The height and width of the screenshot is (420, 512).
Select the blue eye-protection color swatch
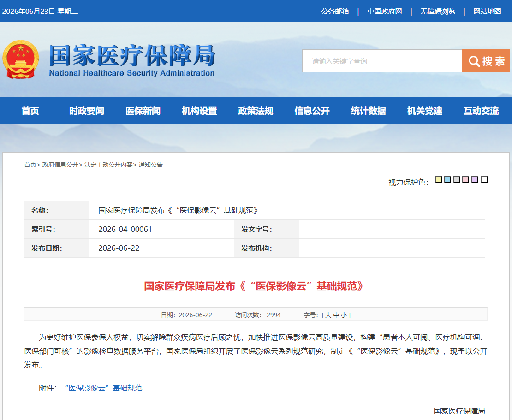[448, 179]
